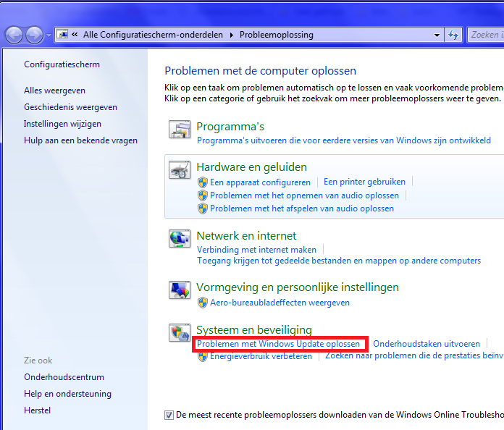Screen dimensions: 504x430
Task: Click into the Zoeken search field
Action: pyautogui.click(x=485, y=35)
